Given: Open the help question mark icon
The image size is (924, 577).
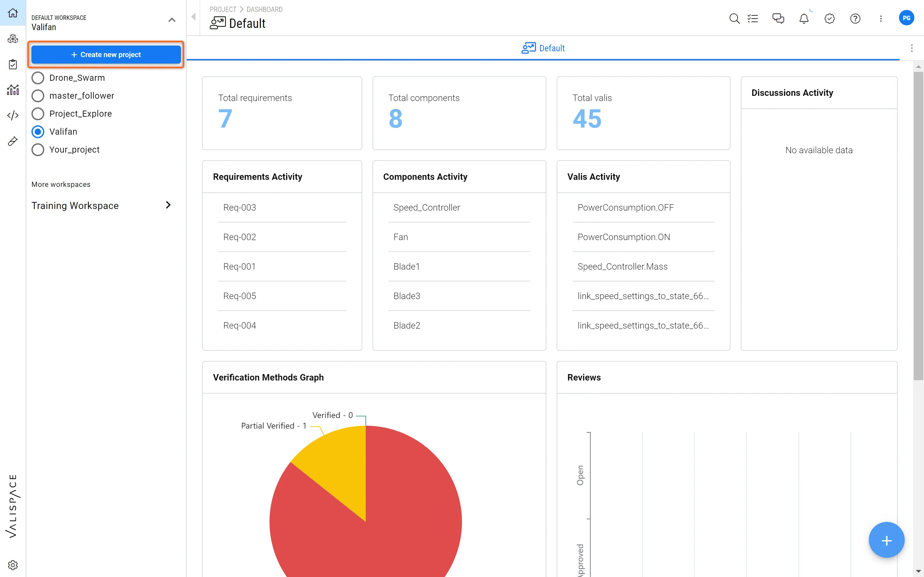Looking at the screenshot, I should point(855,18).
